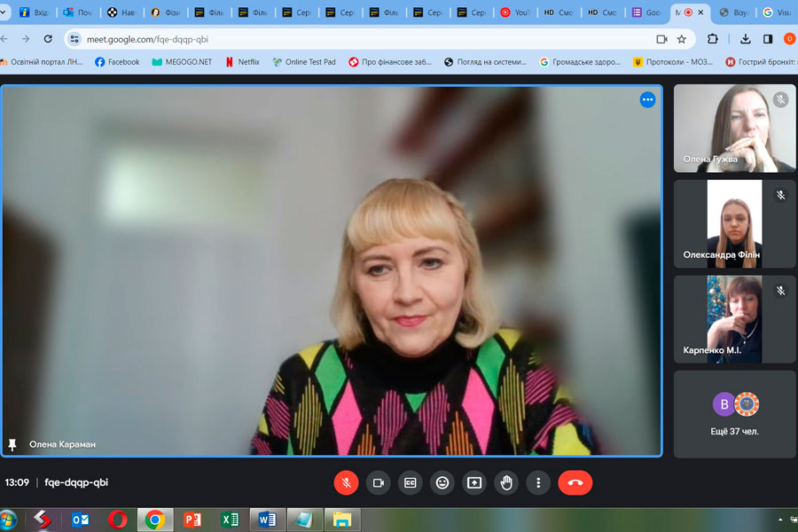798x532 pixels.
Task: Open blue options menu on main video
Action: (647, 99)
